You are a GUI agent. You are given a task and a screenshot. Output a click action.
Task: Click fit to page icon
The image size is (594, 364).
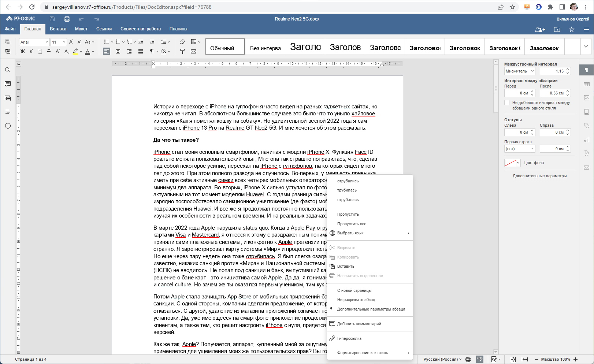click(513, 359)
